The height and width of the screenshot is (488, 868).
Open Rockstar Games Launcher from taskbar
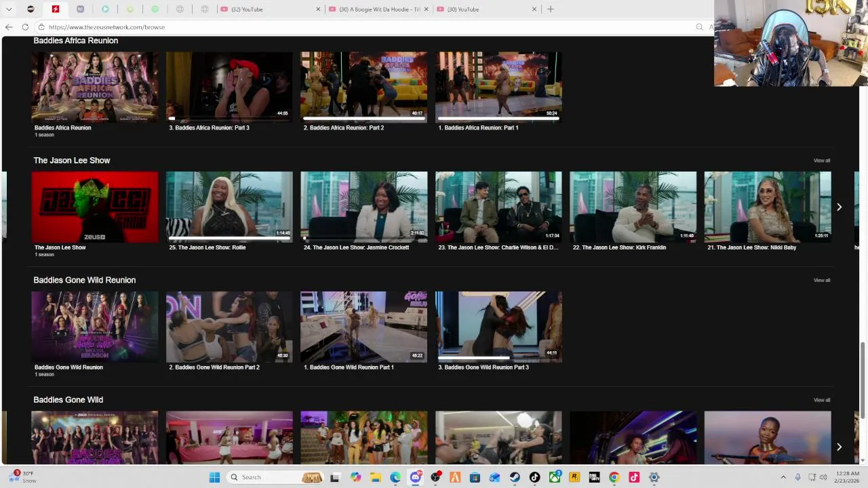pos(574,477)
